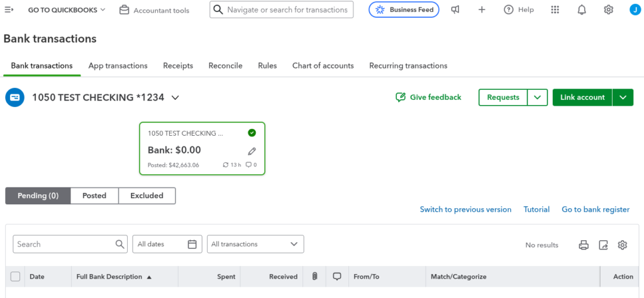
Task: Open the Rules tab
Action: pyautogui.click(x=267, y=65)
